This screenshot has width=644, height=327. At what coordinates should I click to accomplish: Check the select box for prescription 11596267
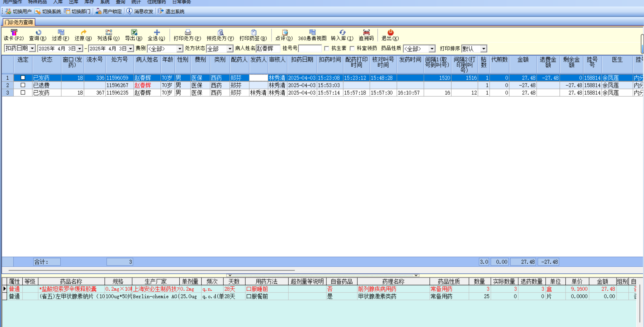tap(23, 85)
